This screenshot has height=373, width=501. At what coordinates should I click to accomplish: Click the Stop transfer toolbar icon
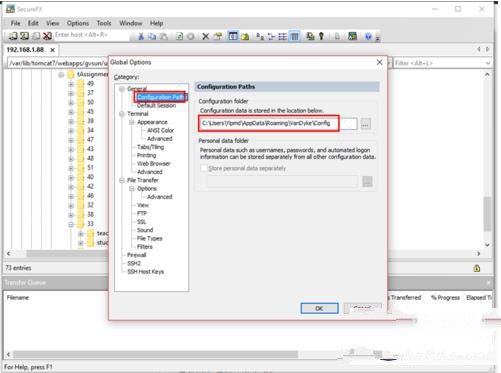pyautogui.click(x=191, y=36)
